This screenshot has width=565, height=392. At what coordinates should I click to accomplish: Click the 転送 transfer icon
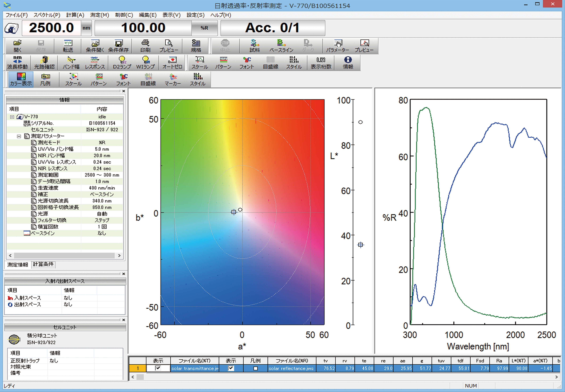pyautogui.click(x=68, y=46)
